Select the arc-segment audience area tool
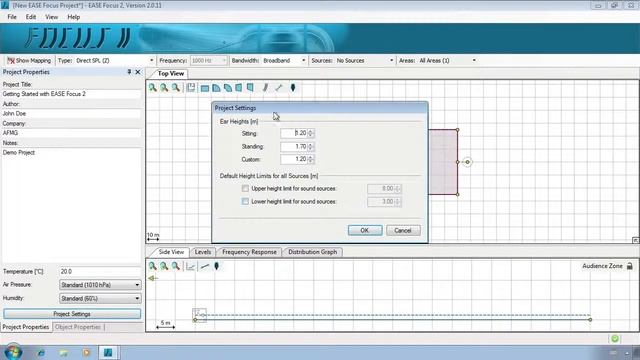This screenshot has height=360, width=640. [x=228, y=88]
